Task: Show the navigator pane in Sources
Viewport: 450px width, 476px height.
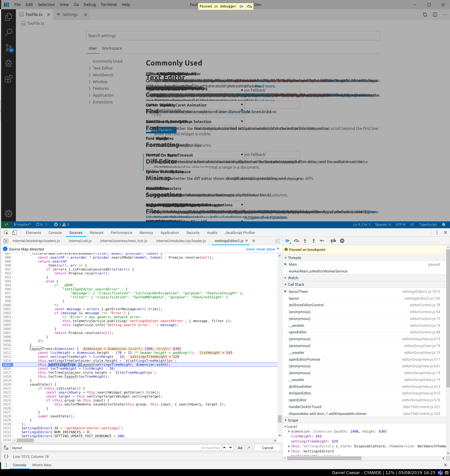Action: 6,241
